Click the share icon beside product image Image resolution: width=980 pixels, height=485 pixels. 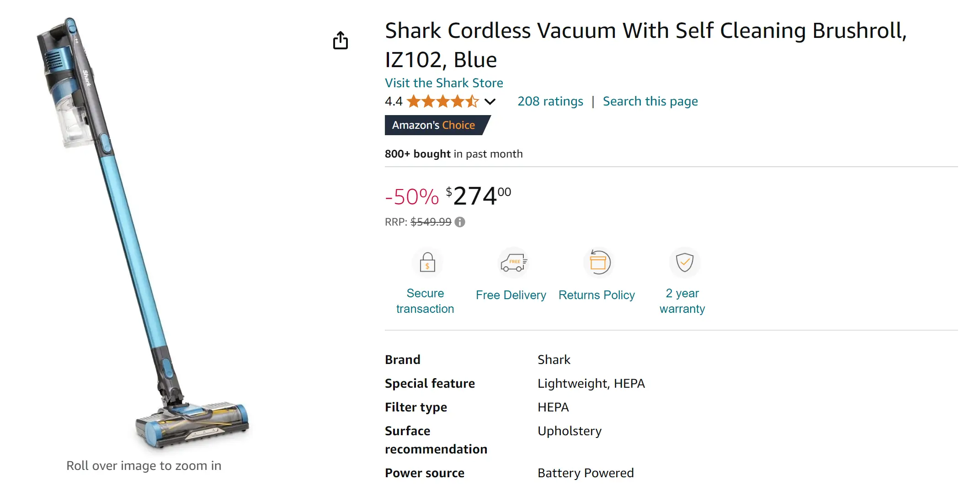[340, 41]
